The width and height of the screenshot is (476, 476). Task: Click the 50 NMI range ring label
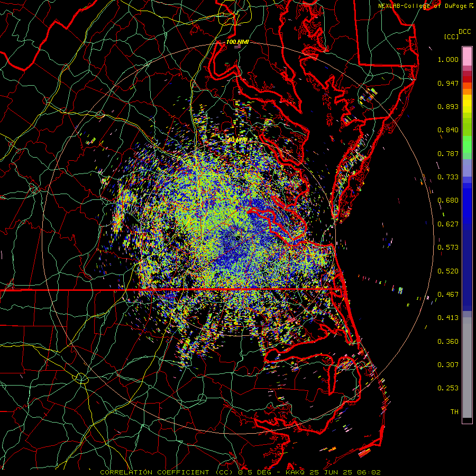click(237, 140)
